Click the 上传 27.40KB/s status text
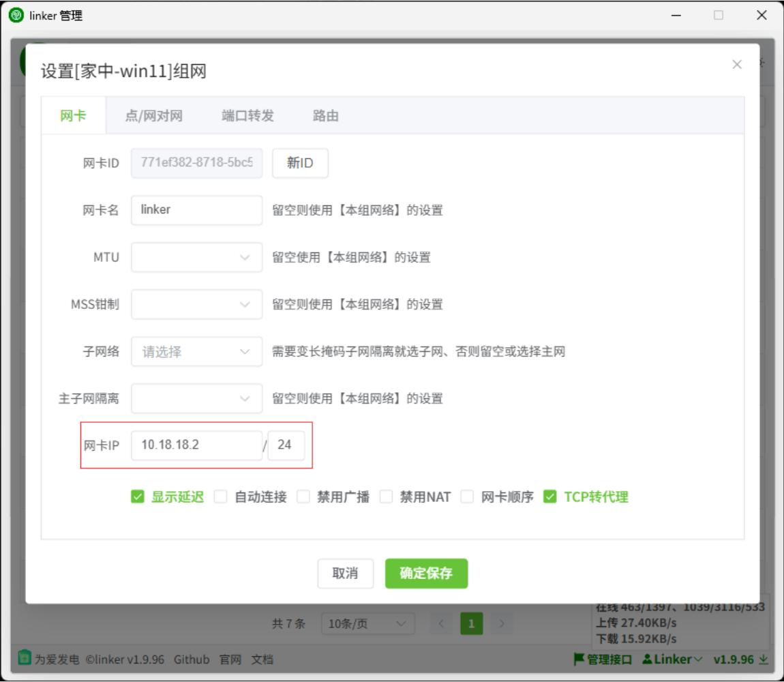This screenshot has width=784, height=682. pos(636,623)
